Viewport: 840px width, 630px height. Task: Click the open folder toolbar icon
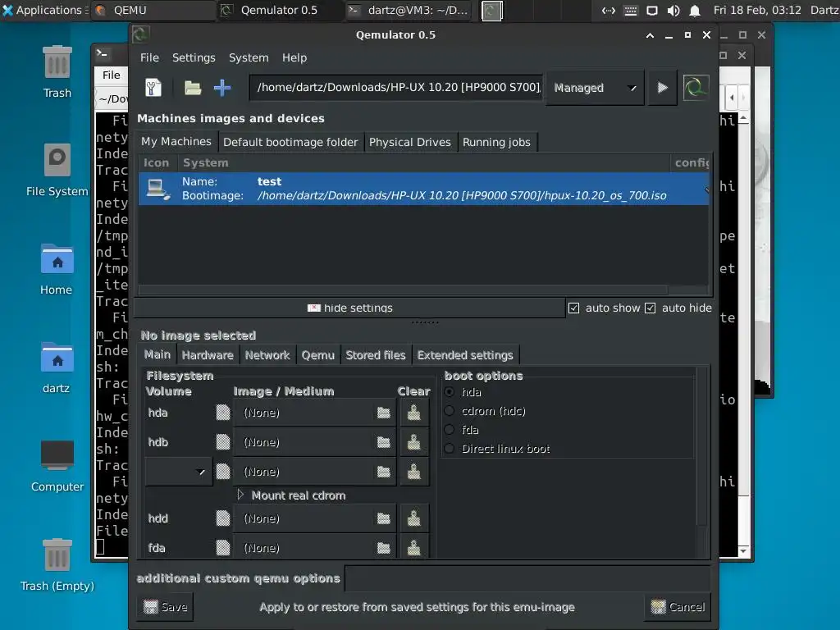pyautogui.click(x=193, y=87)
